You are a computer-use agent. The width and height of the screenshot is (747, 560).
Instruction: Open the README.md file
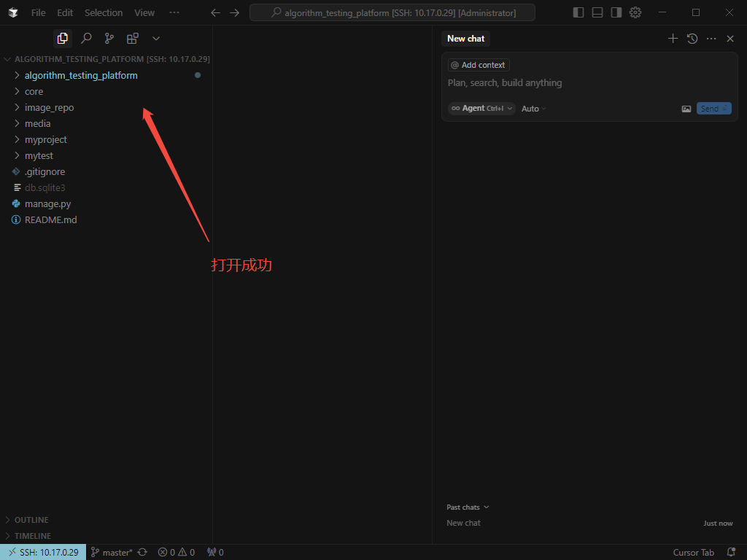point(107,219)
